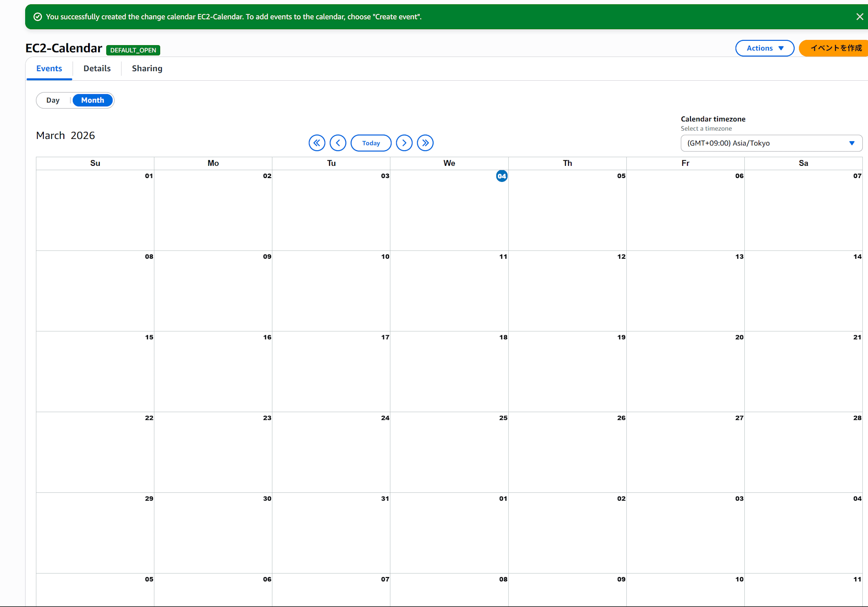Image resolution: width=868 pixels, height=607 pixels.
Task: Click the orange イベントを作成 button
Action: 835,48
